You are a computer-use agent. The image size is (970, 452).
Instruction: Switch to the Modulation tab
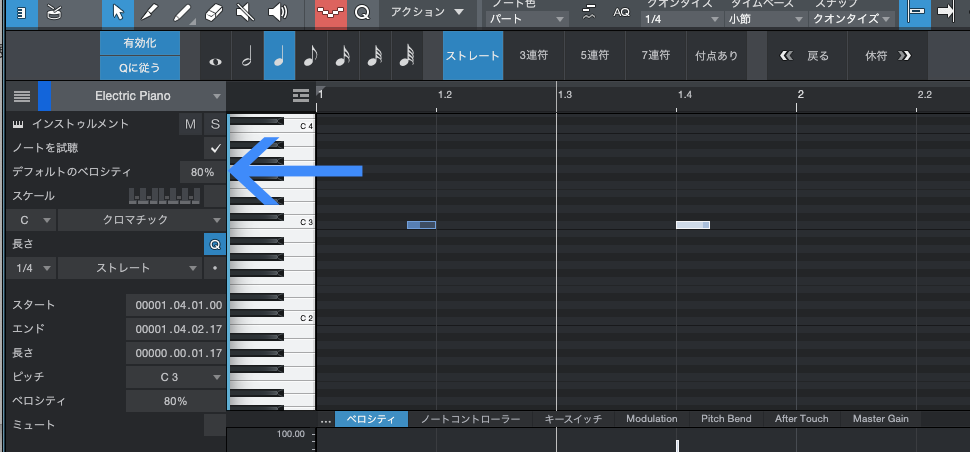point(651,419)
